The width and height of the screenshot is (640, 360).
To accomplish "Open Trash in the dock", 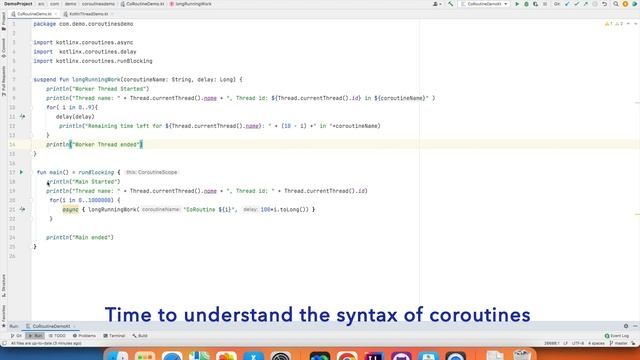I will point(522,356).
